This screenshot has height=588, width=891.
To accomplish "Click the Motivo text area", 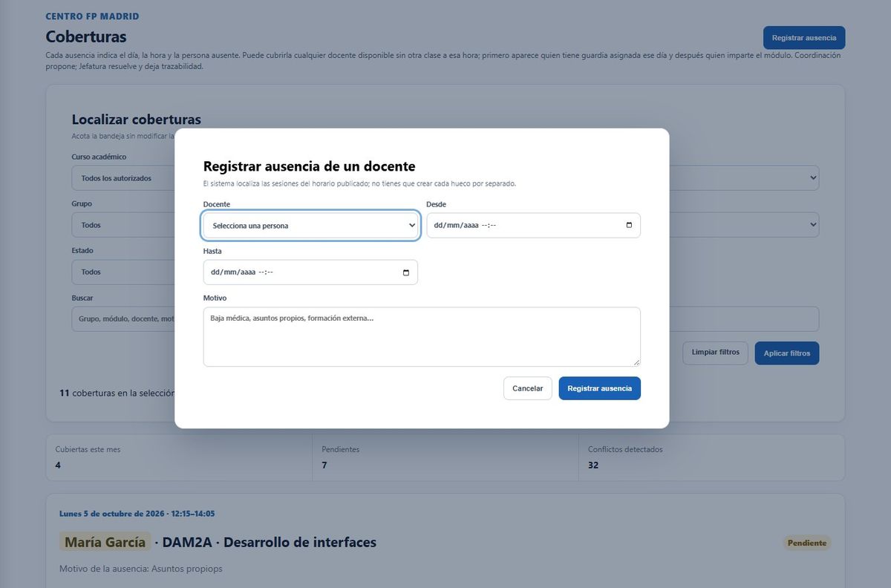I will [422, 336].
